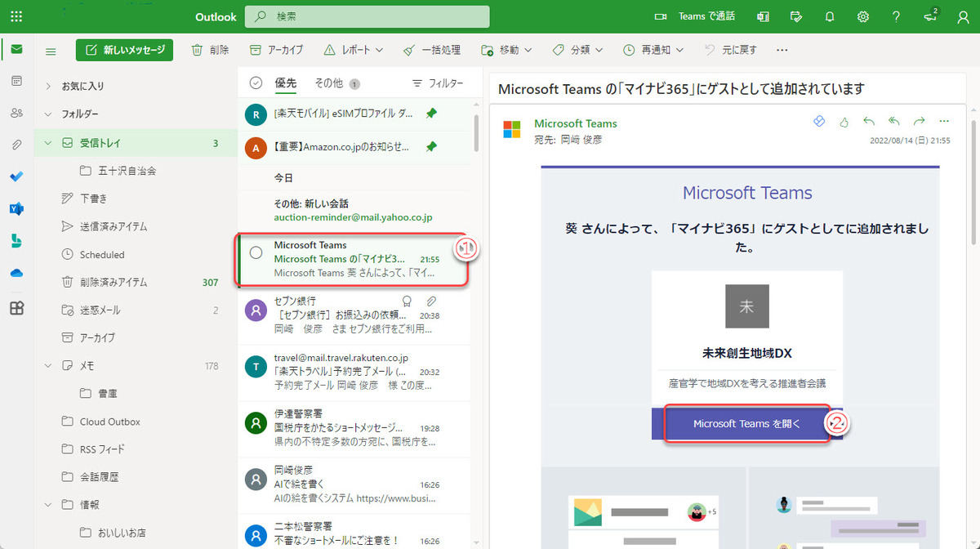Collapse the フォルダー section
The width and height of the screenshot is (980, 549).
coord(47,114)
